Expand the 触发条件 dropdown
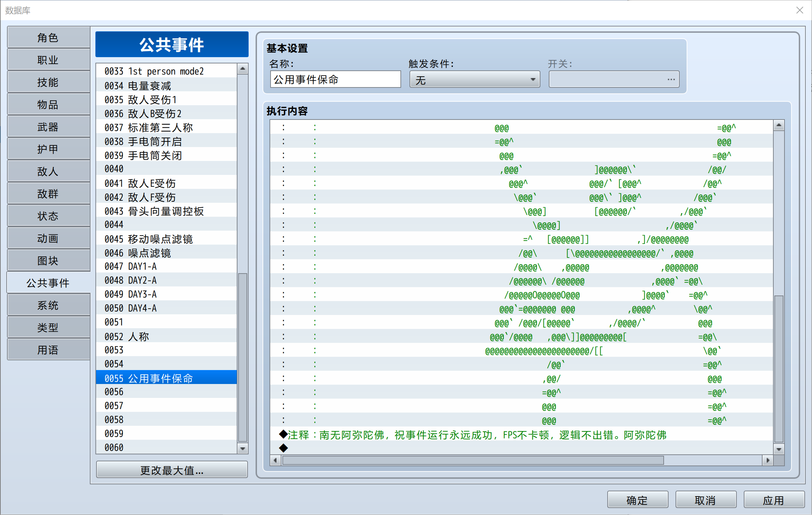The width and height of the screenshot is (812, 515). point(475,80)
